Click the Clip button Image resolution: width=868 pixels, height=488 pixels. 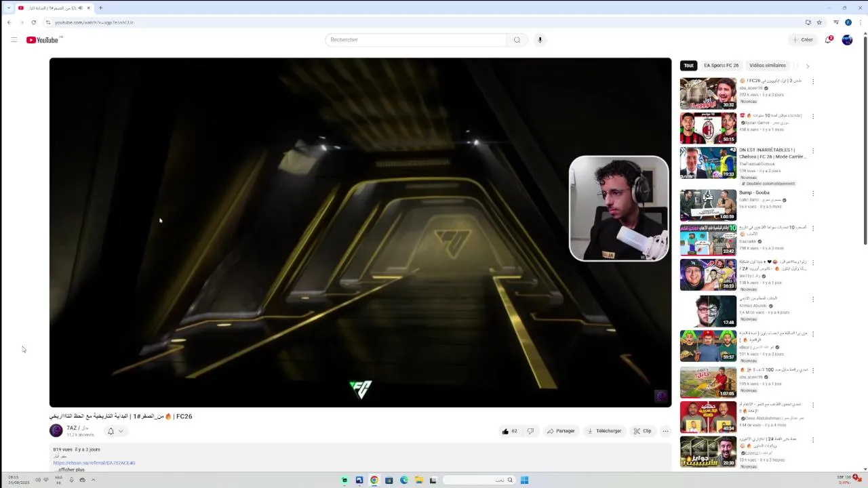coord(642,431)
